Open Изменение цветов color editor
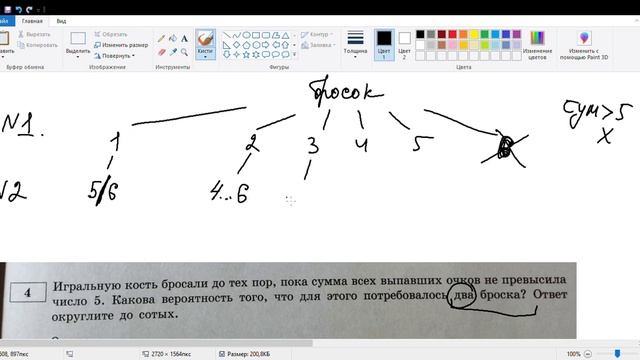 tap(537, 45)
